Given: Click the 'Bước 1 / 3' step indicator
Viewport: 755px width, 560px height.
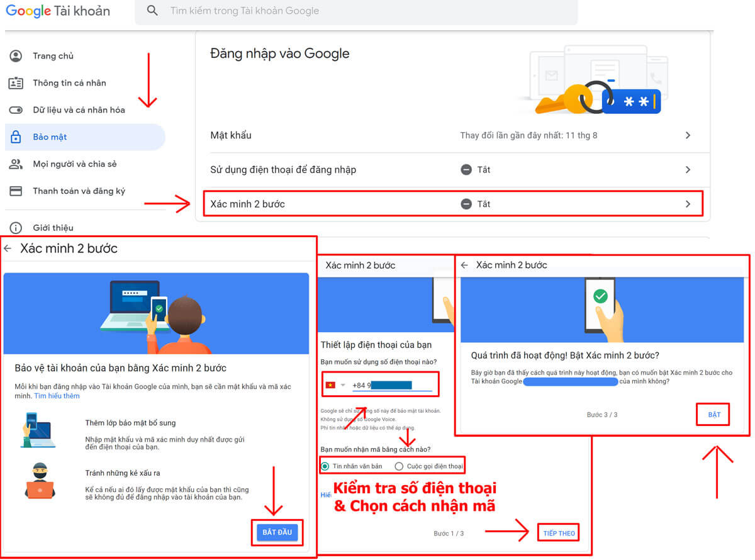Looking at the screenshot, I should [449, 534].
